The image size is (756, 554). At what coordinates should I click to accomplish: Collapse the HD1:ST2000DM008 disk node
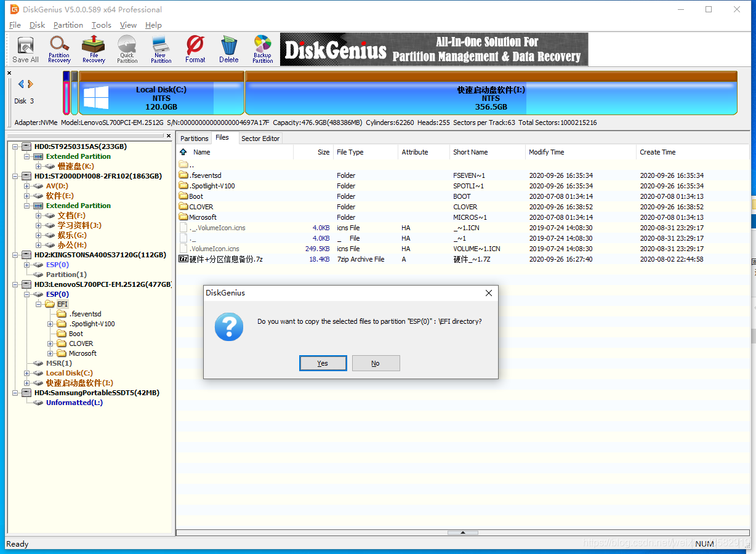(x=15, y=176)
